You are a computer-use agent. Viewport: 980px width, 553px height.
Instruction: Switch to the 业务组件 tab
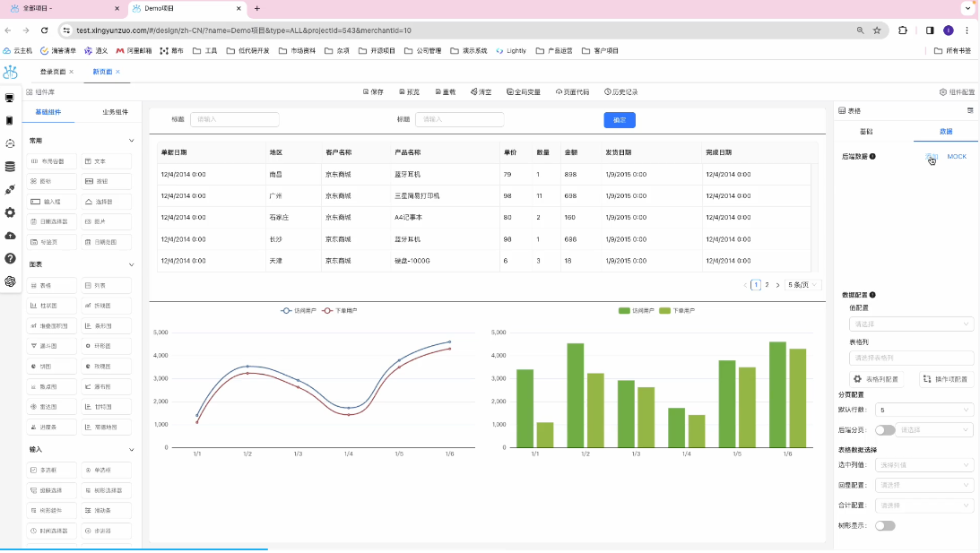click(115, 112)
